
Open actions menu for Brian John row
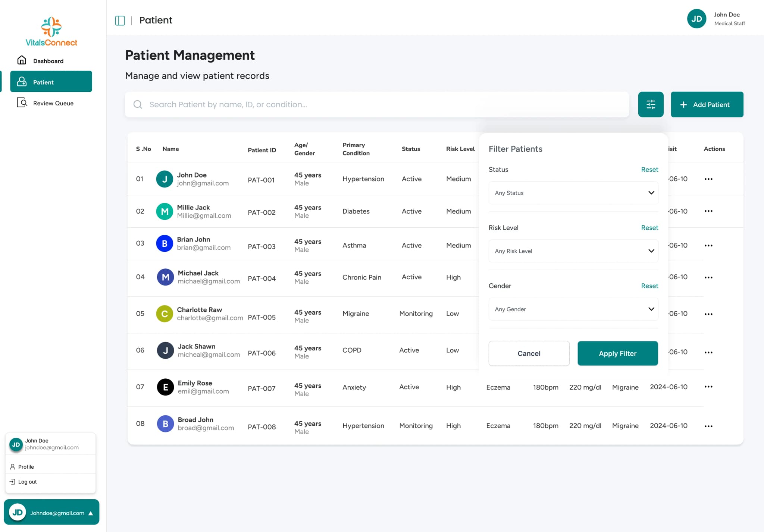click(708, 245)
